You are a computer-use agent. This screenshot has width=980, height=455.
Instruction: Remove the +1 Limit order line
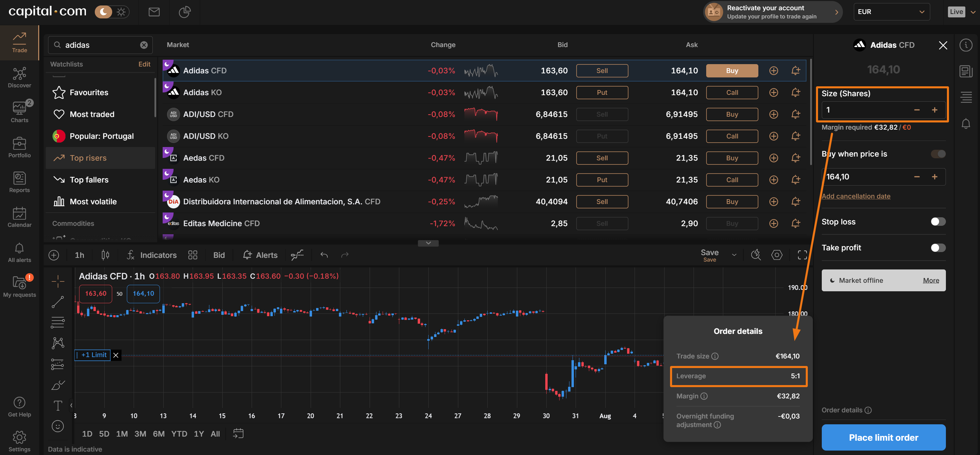pos(116,355)
